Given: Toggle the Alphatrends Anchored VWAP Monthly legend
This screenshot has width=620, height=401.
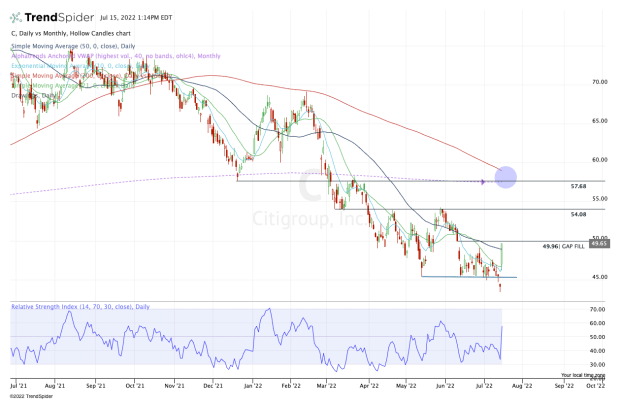Looking at the screenshot, I should tap(80, 57).
